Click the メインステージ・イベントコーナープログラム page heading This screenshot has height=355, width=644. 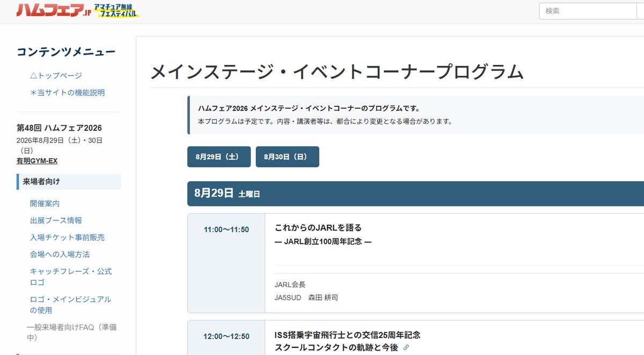(x=336, y=71)
